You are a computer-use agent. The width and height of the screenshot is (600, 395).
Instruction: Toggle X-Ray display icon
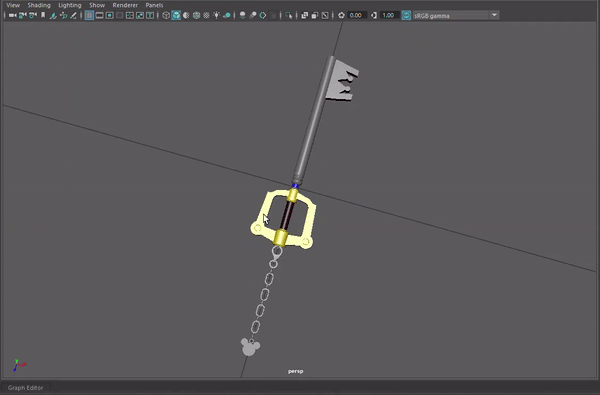point(305,15)
